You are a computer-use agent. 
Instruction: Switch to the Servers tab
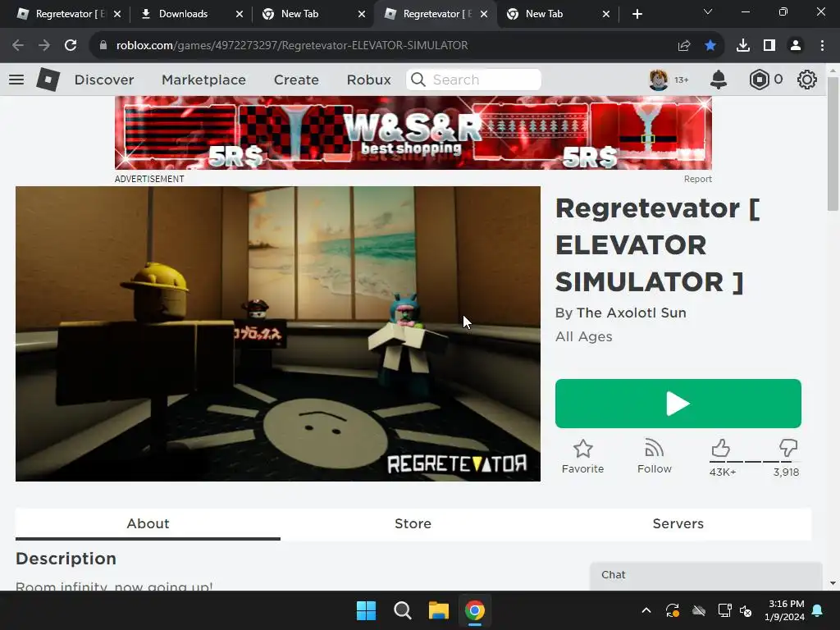click(678, 523)
